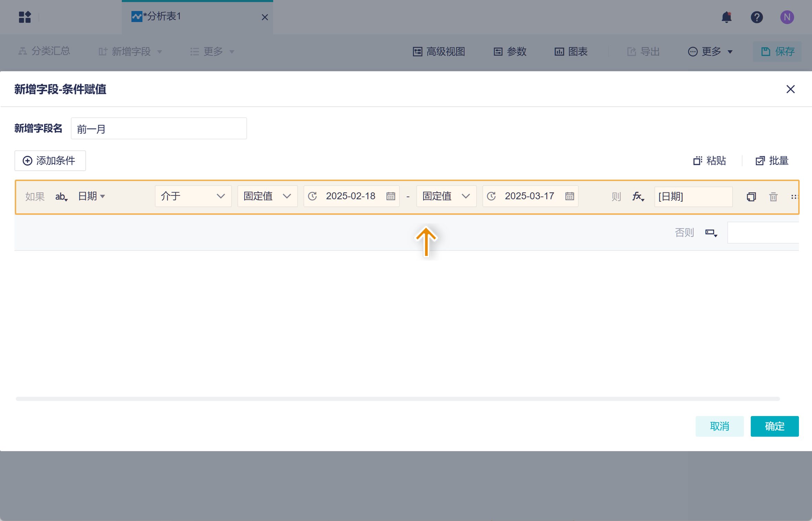This screenshot has width=812, height=521.
Task: Expand the 介于 operator dropdown
Action: pos(193,196)
